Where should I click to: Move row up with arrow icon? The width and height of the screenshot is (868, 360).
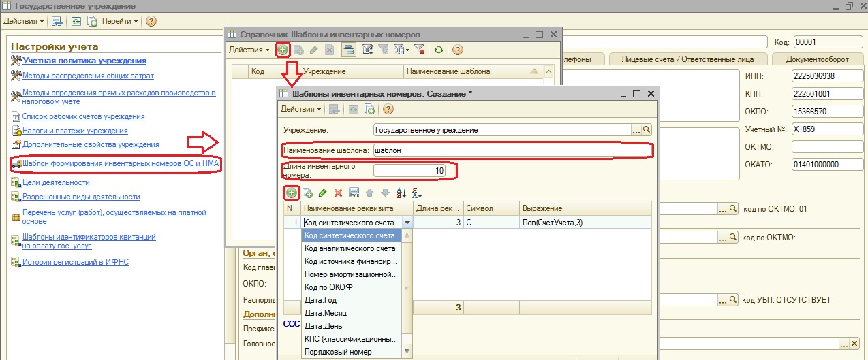tap(369, 193)
